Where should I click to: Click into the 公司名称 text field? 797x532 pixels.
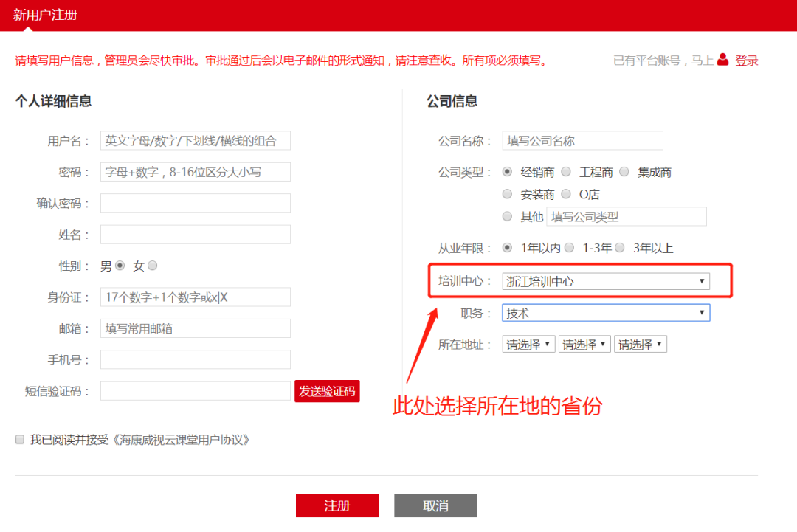click(x=582, y=141)
